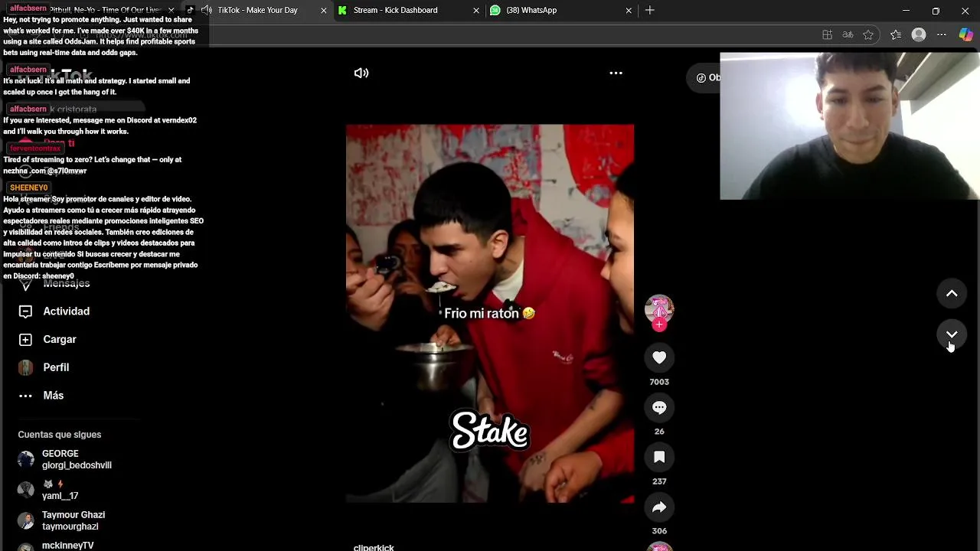This screenshot has height=551, width=980.
Task: Open the browser profile avatar icon
Action: pos(919,34)
